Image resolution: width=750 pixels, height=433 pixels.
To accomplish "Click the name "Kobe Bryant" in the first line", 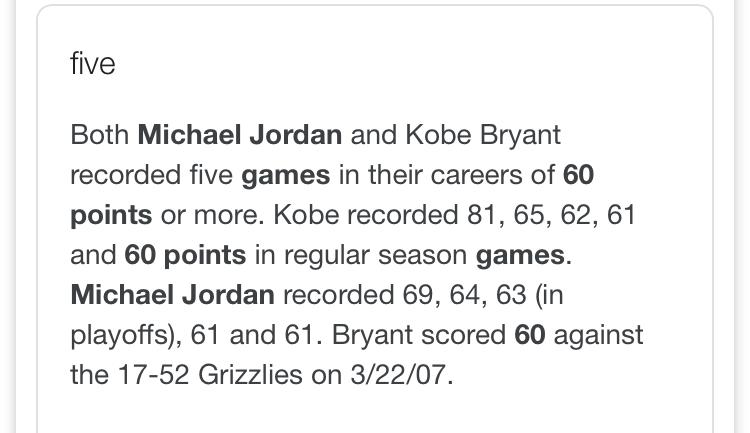I will [x=483, y=134].
